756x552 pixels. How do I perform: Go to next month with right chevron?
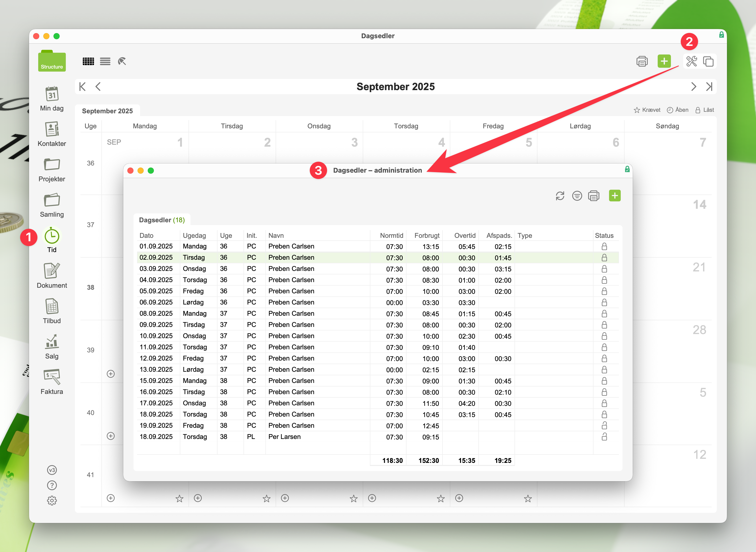coord(694,87)
